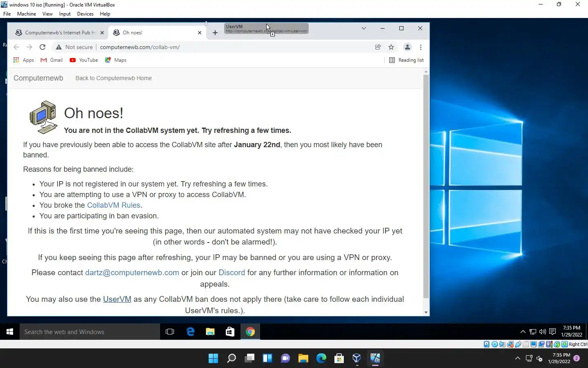Viewport: 588px width, 368px height.
Task: Expand the guest hidden tray icons chevron
Action: (523, 332)
